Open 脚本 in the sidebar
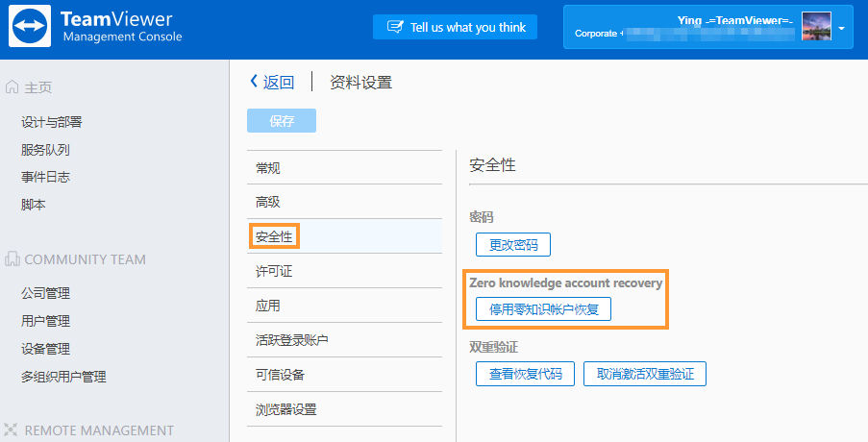The width and height of the screenshot is (868, 442). tap(34, 205)
